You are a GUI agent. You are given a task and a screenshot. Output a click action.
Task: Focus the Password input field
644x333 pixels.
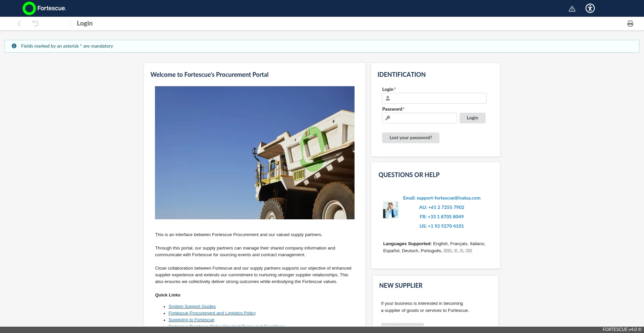[x=423, y=118]
